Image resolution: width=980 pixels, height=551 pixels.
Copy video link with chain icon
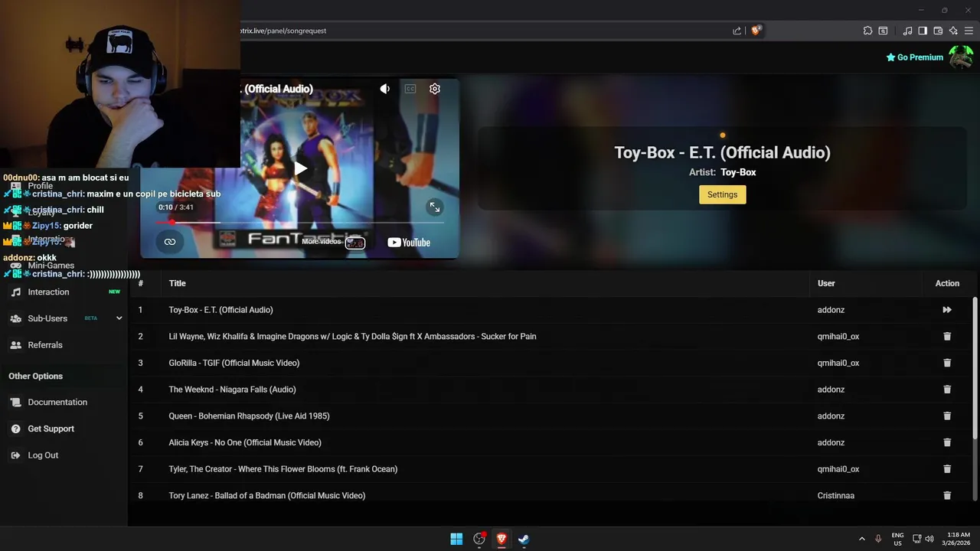pyautogui.click(x=170, y=242)
